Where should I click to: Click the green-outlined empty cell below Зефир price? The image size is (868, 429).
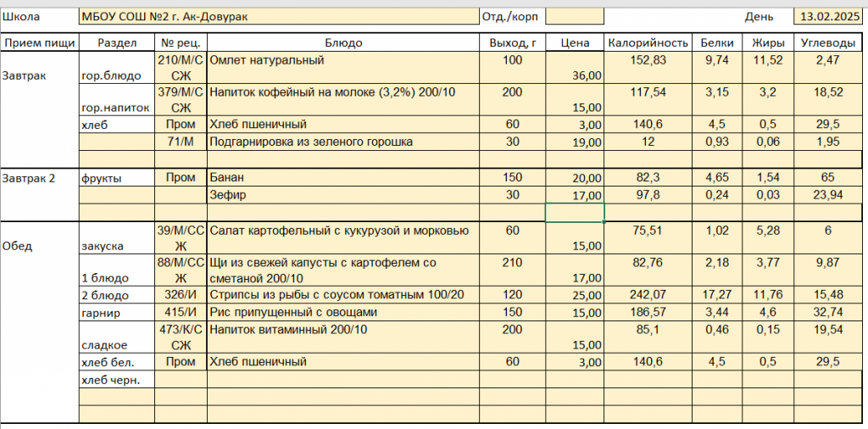tap(575, 212)
